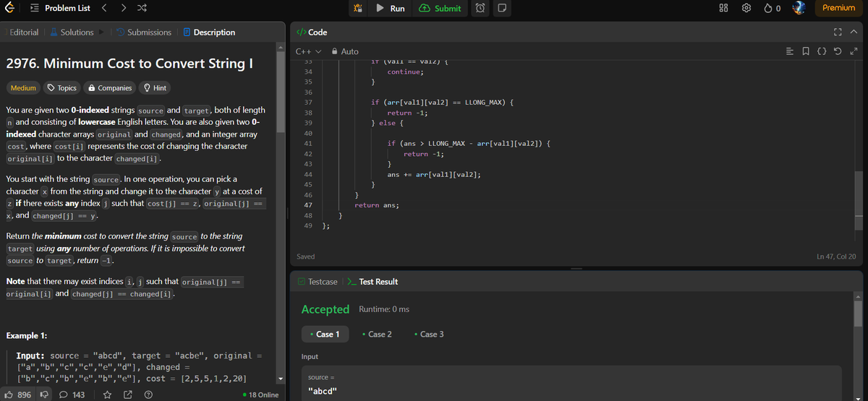Click the Saved status text

(x=305, y=256)
